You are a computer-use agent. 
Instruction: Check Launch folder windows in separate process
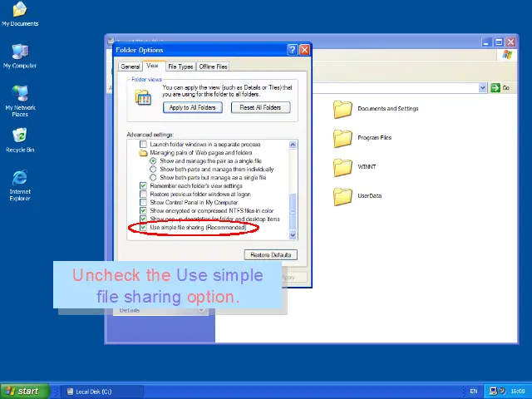(143, 144)
